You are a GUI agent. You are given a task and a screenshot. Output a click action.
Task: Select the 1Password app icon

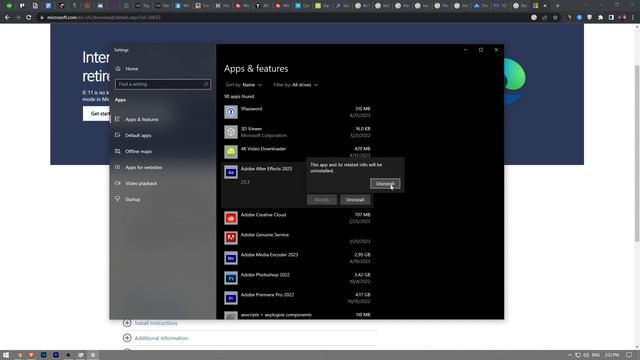point(231,112)
